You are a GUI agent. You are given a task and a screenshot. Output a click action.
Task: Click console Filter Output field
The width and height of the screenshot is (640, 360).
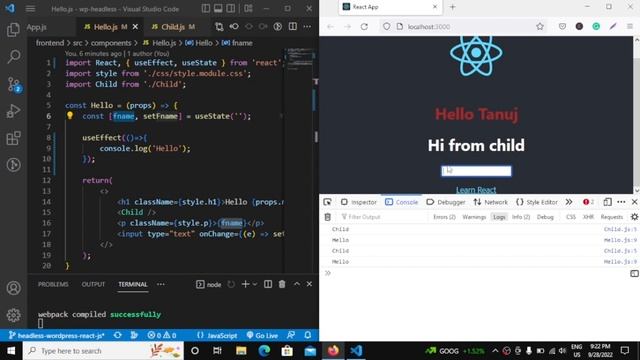click(383, 217)
